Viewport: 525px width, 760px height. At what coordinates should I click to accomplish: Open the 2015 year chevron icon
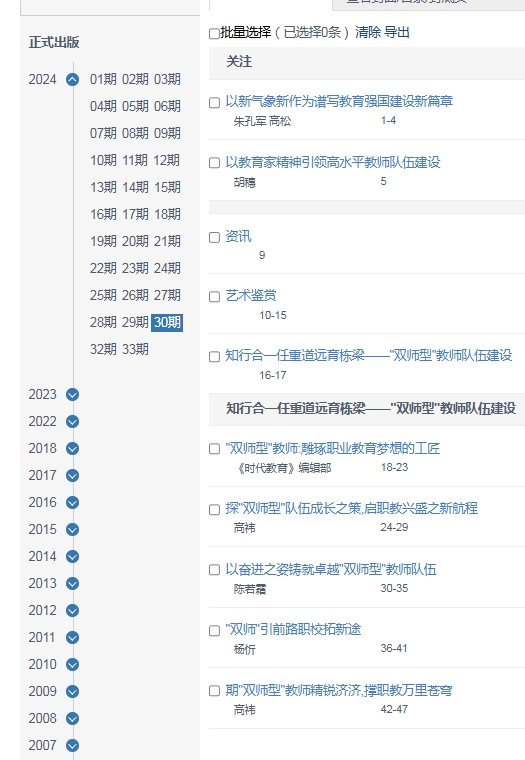pos(72,529)
